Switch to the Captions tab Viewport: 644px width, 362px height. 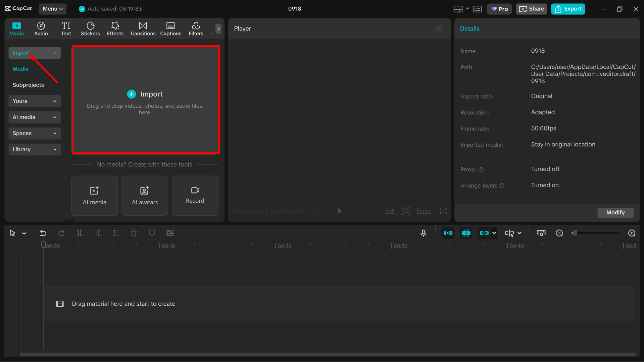tap(170, 29)
